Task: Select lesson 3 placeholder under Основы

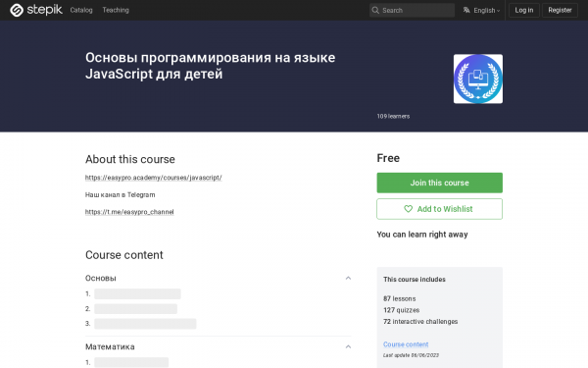Action: pos(145,324)
